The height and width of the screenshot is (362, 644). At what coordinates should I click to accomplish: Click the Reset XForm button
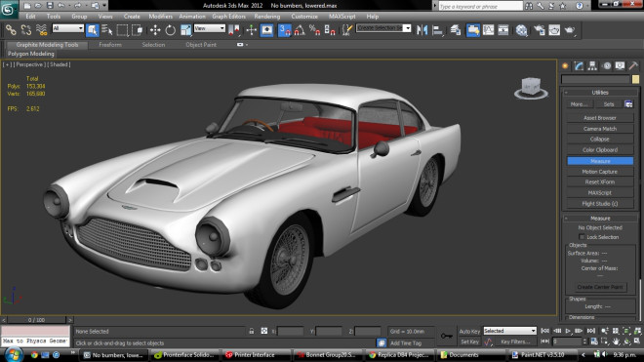point(600,182)
